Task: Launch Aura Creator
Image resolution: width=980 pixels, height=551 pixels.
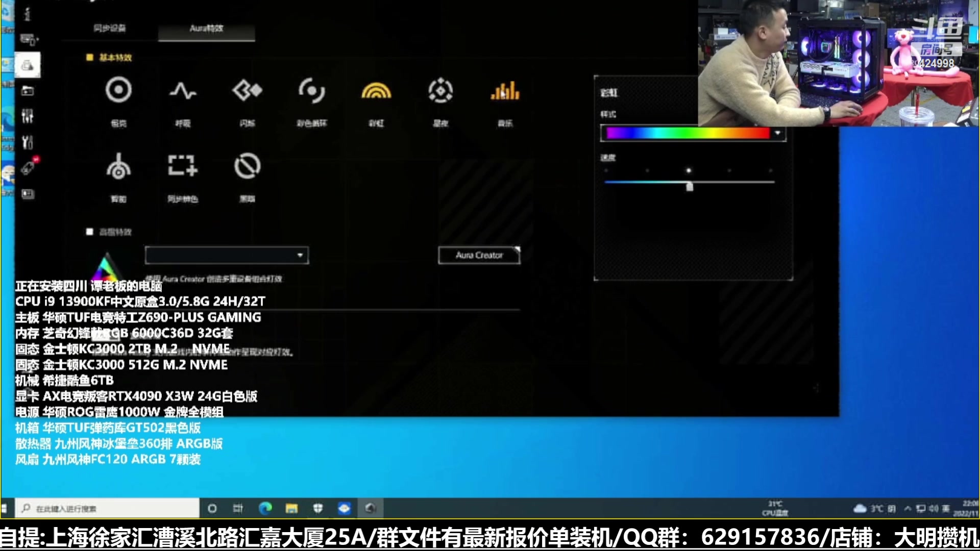Action: [x=479, y=255]
